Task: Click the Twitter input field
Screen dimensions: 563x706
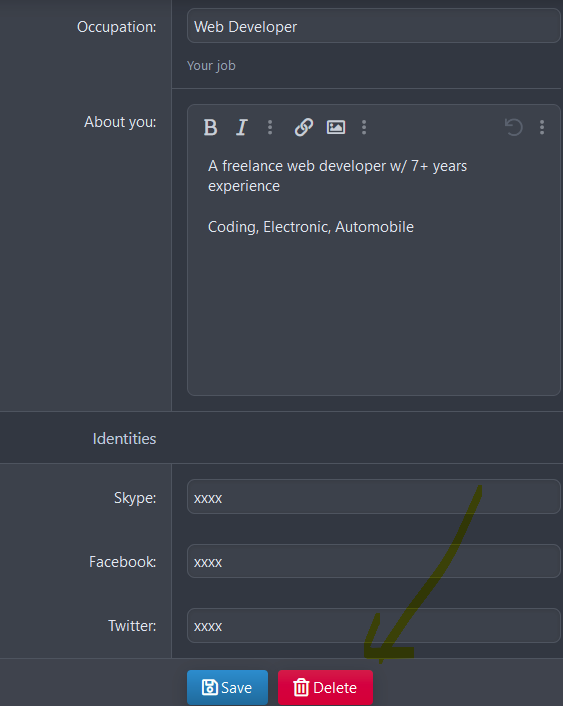Action: pos(373,625)
